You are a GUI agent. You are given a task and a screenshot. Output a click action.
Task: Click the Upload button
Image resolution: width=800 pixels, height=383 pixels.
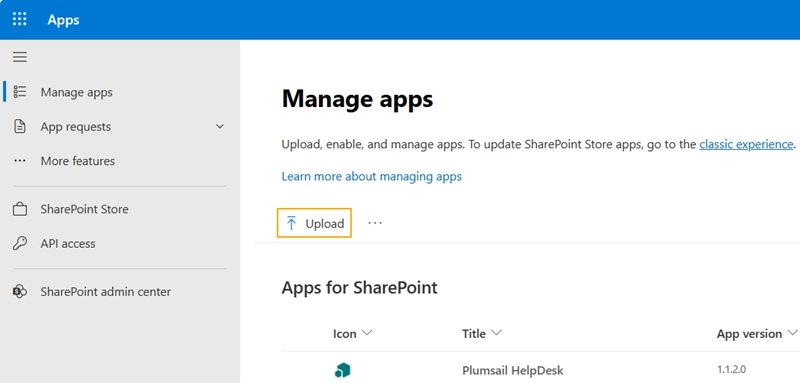tap(314, 223)
